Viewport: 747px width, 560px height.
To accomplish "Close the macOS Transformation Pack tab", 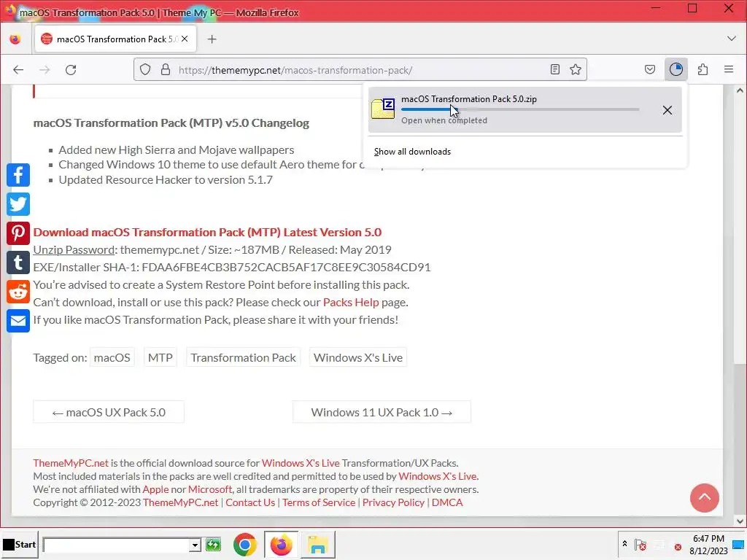I will [185, 39].
